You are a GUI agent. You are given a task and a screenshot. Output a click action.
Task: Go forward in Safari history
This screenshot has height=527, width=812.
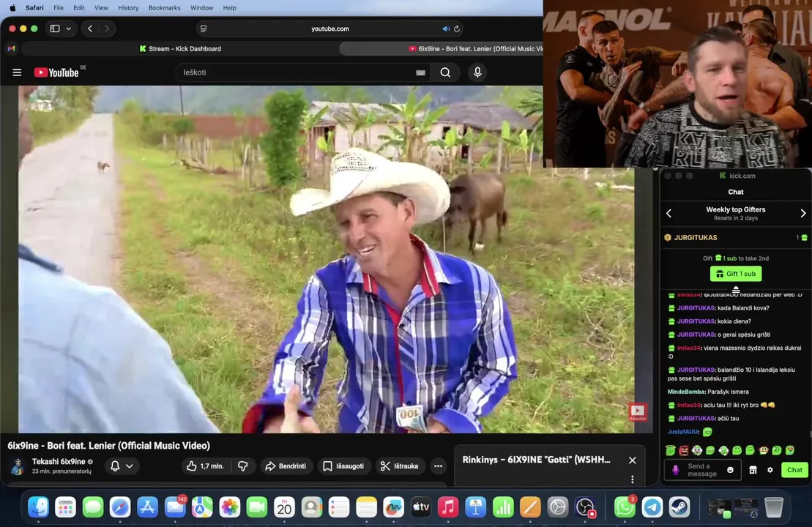point(107,29)
